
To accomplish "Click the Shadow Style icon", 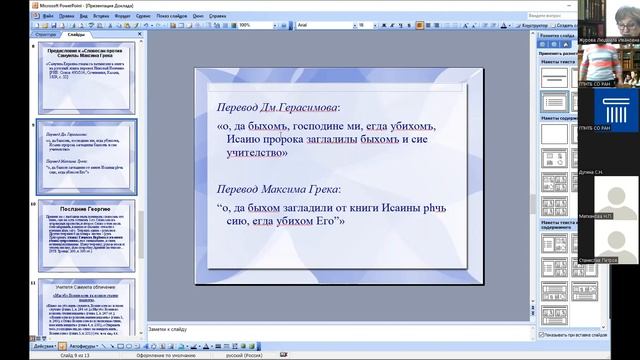I will coord(243,346).
